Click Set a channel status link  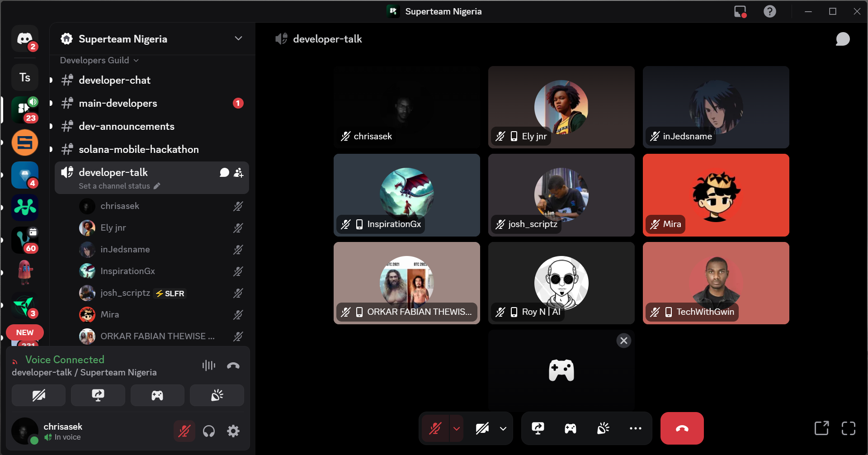click(x=114, y=186)
